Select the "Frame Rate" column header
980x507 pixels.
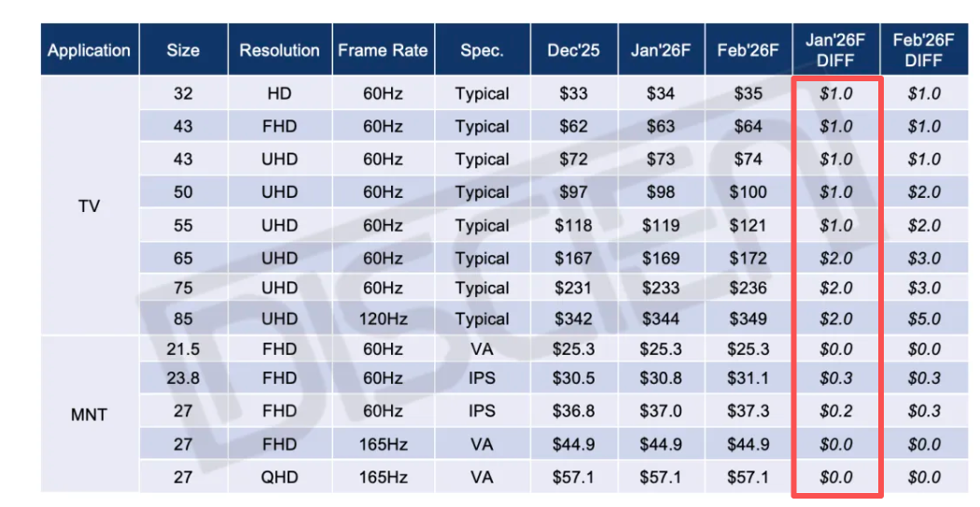pyautogui.click(x=383, y=50)
